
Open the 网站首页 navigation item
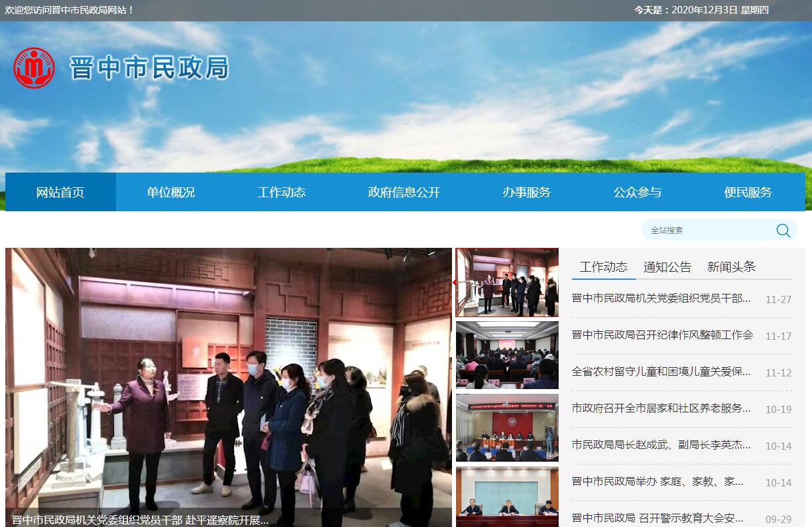click(x=60, y=193)
